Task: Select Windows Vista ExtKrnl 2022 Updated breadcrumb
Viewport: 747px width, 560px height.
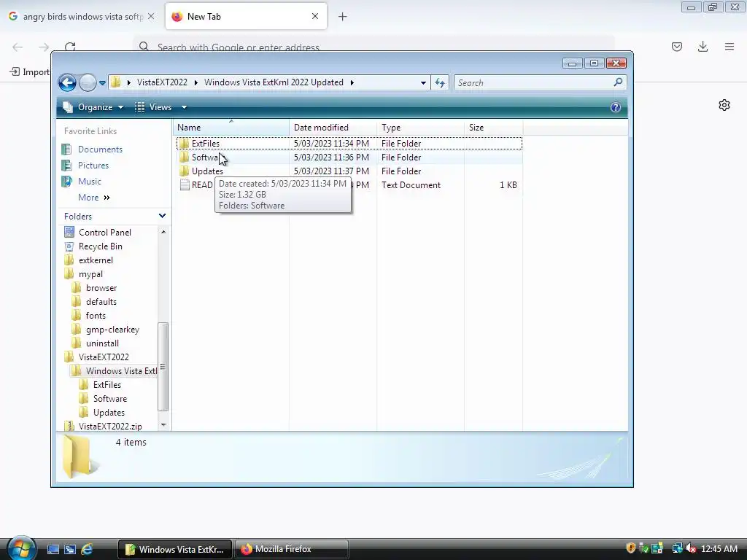Action: point(274,82)
